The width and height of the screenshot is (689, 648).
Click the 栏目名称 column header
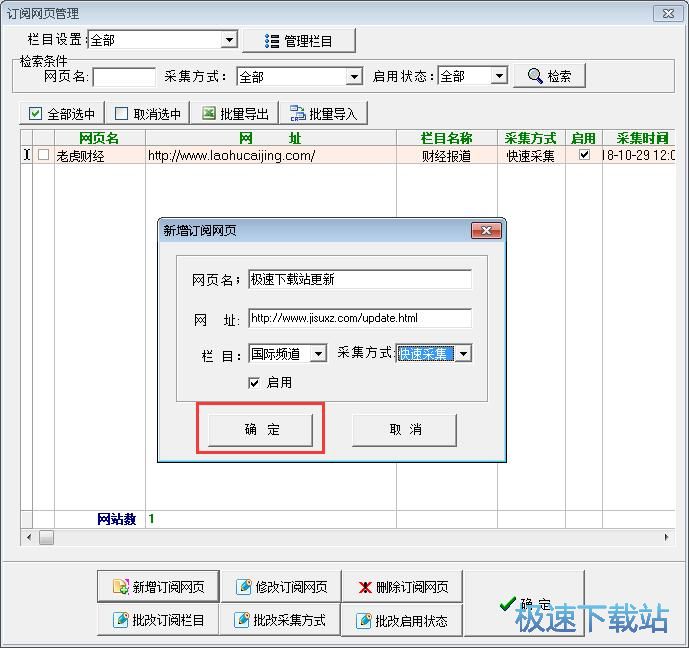(447, 138)
